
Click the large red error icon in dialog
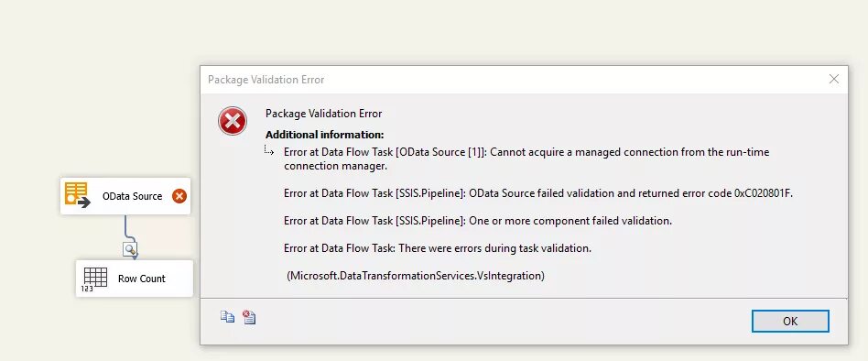click(x=233, y=121)
